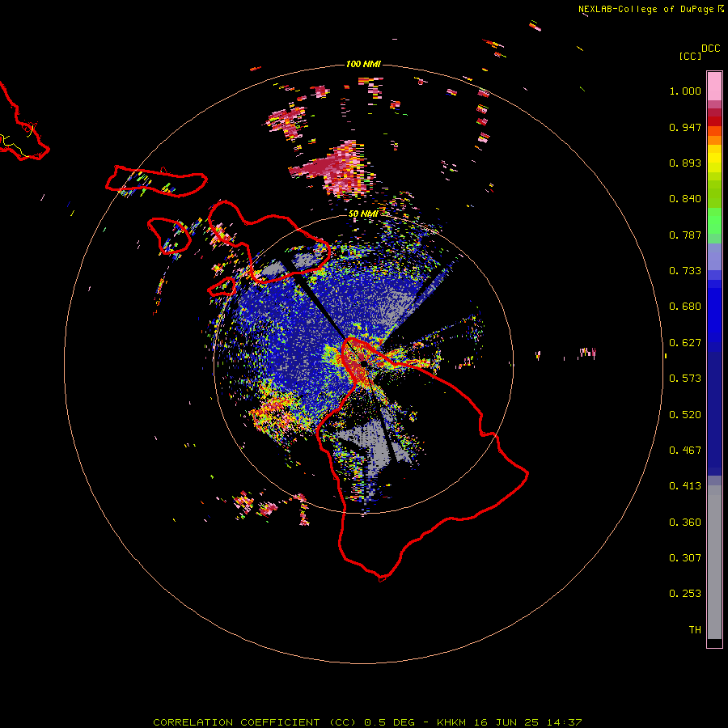Click the 0.680 scale value

pyautogui.click(x=685, y=307)
